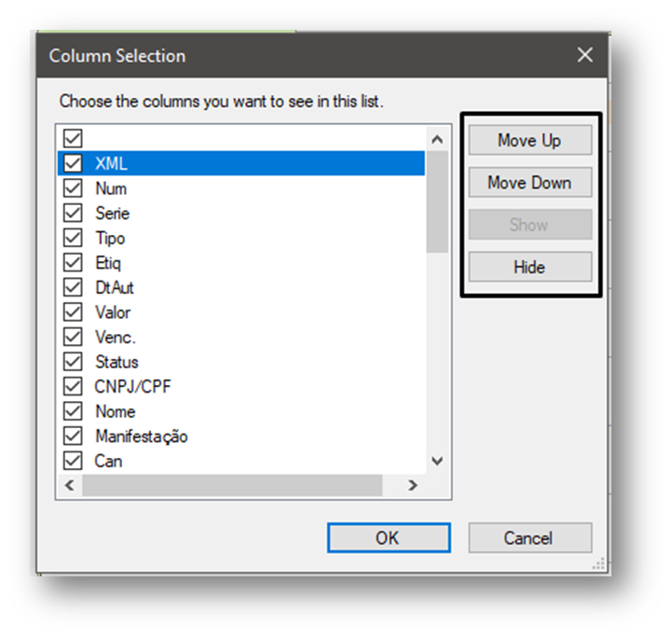Screen dimensions: 672x637
Task: Click the Move Up button
Action: pos(530,140)
